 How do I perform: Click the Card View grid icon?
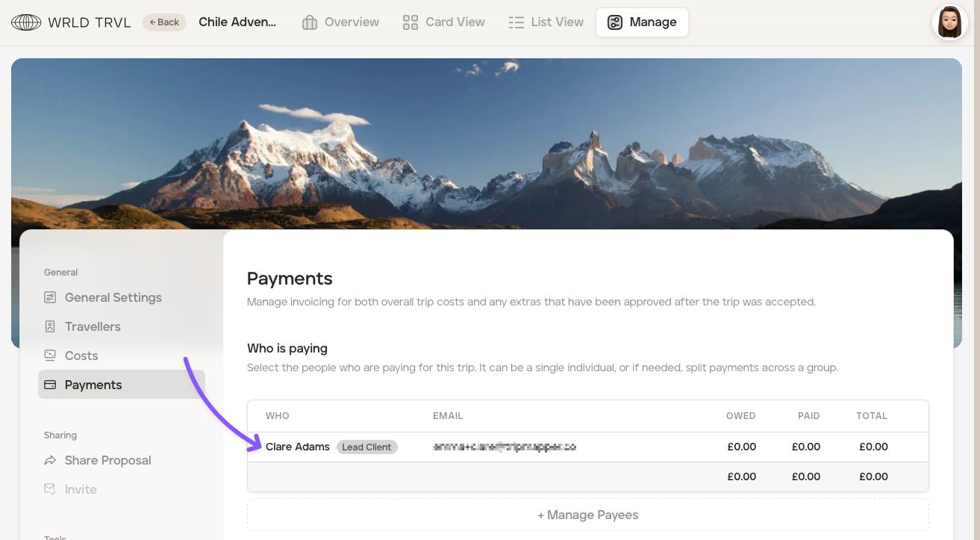pyautogui.click(x=411, y=22)
